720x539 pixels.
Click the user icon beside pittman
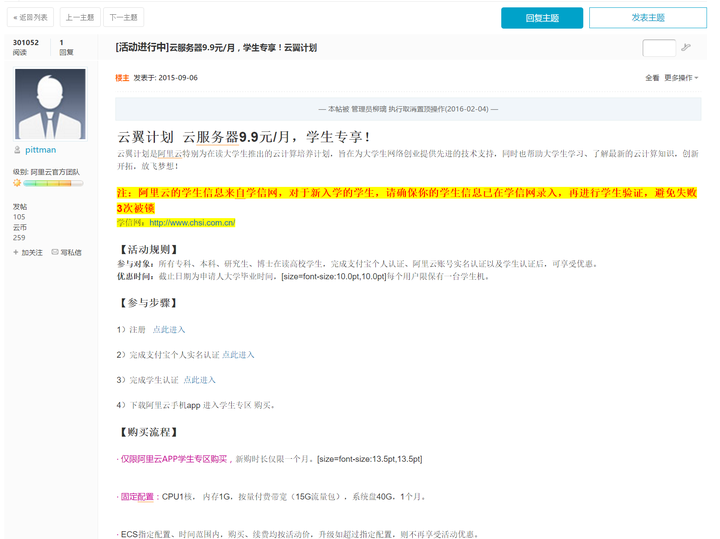coord(17,150)
